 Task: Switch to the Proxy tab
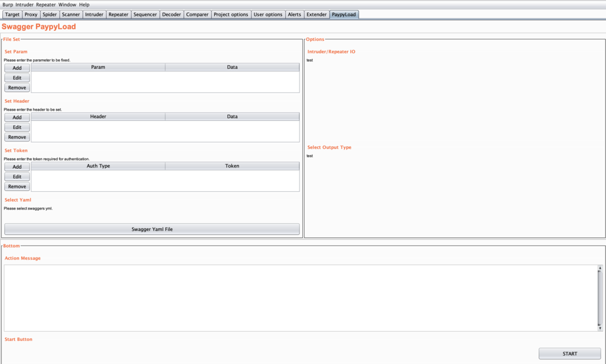(31, 14)
